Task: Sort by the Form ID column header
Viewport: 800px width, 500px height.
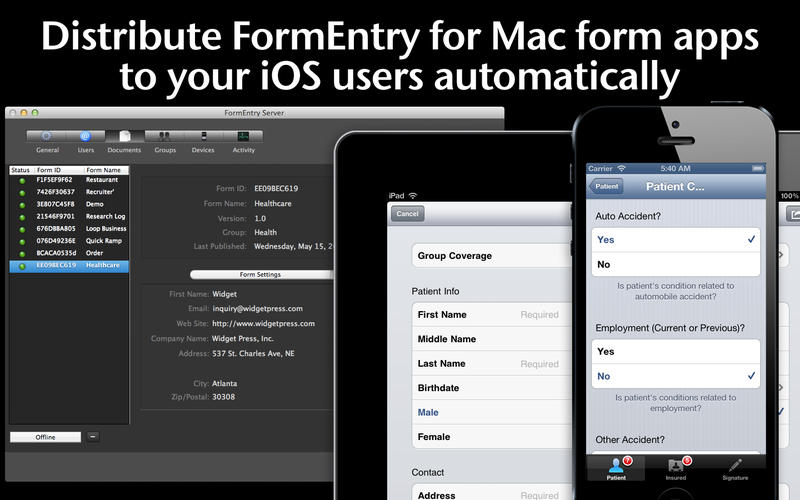Action: coord(59,170)
